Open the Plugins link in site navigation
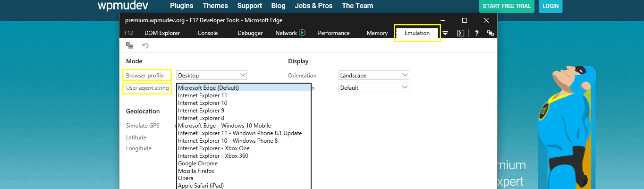The height and width of the screenshot is (189, 644). point(182,6)
